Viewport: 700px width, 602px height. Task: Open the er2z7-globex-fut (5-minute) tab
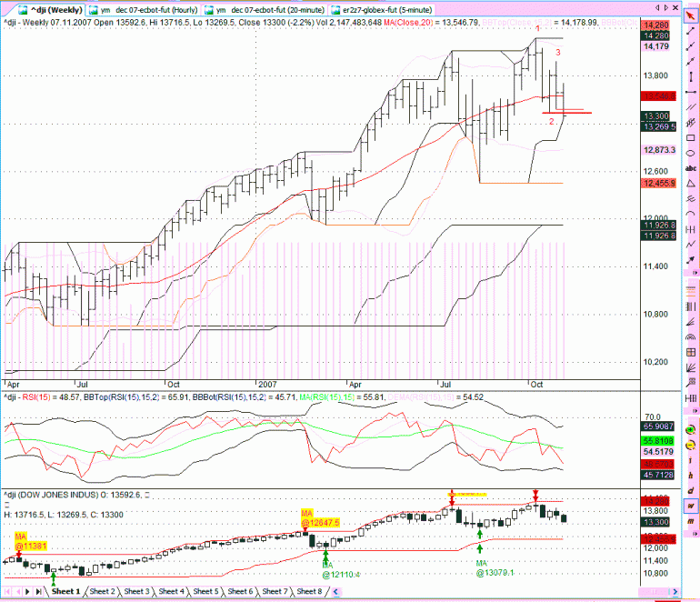pos(382,10)
